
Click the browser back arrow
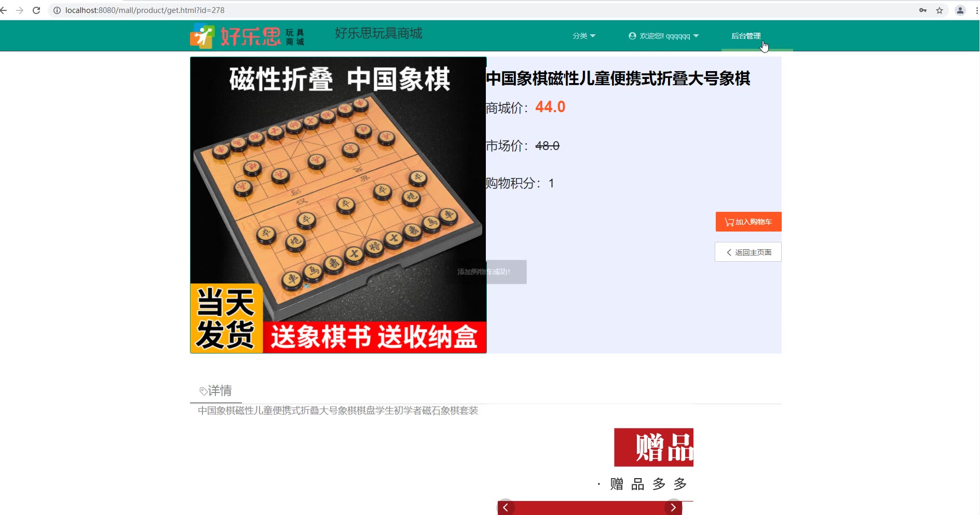click(4, 10)
